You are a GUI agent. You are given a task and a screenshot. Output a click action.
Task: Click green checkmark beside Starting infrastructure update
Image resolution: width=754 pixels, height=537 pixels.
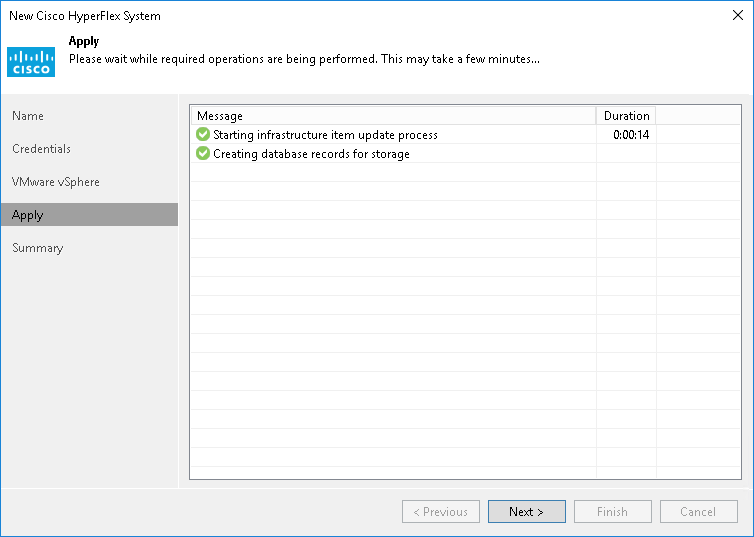click(x=203, y=134)
